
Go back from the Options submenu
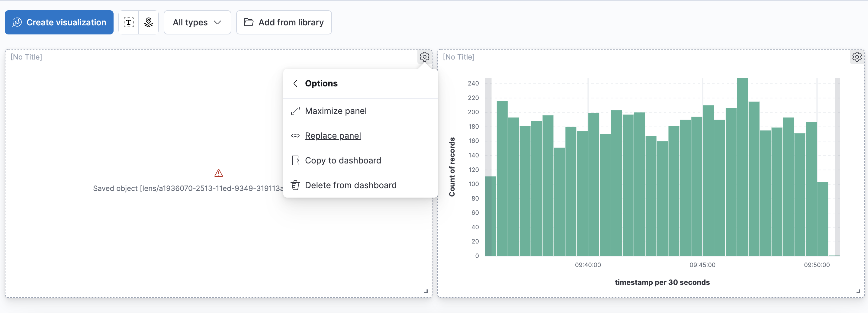[295, 83]
